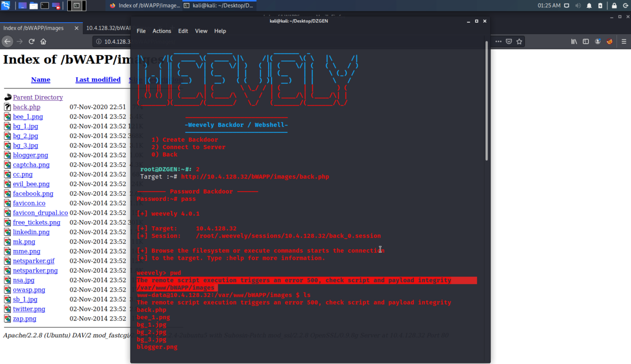The width and height of the screenshot is (631, 364).
Task: Sort listing by Name column
Action: click(x=40, y=80)
